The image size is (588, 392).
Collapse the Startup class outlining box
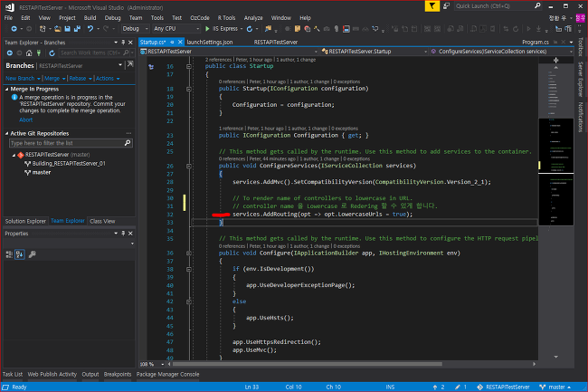pos(189,66)
